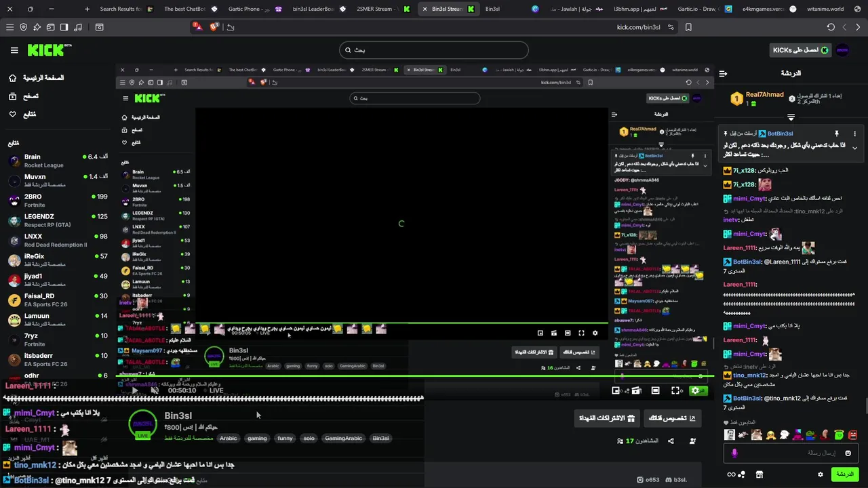
Task: Select 7ryz channel in sidebar
Action: (58, 339)
